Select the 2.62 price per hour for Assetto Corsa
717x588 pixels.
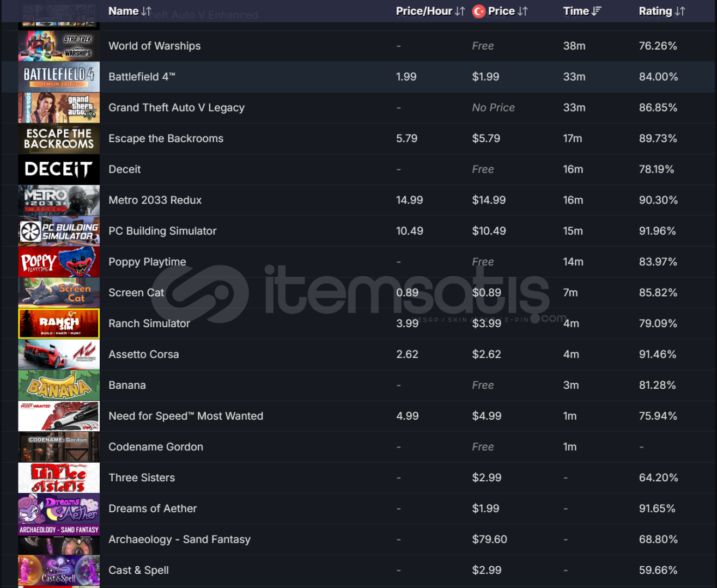[x=407, y=354]
